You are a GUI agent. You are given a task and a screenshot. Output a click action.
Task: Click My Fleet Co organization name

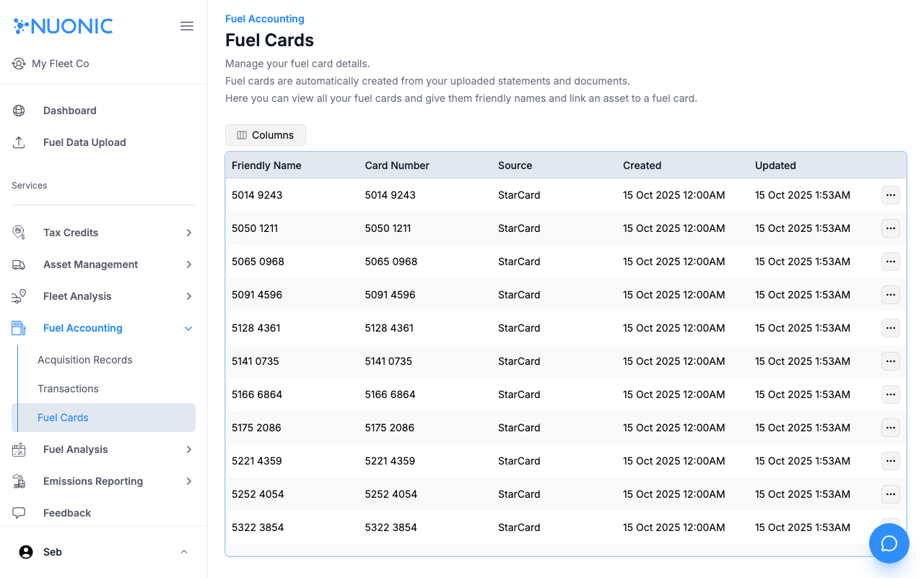[x=61, y=64]
